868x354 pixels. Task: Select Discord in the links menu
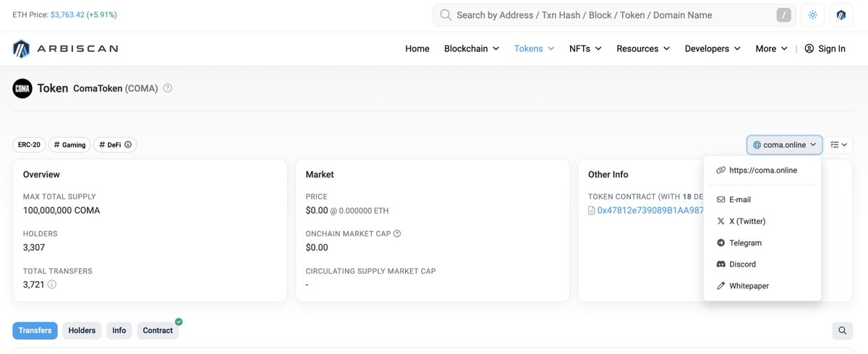762,264
